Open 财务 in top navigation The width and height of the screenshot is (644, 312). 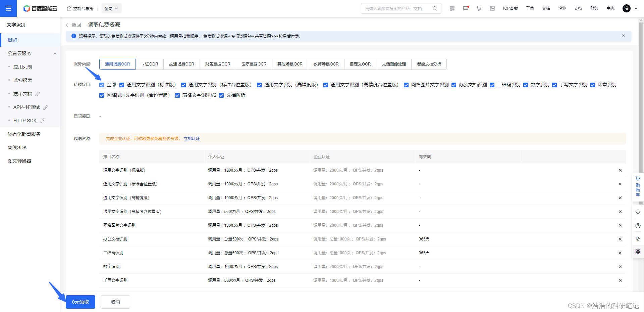point(594,8)
